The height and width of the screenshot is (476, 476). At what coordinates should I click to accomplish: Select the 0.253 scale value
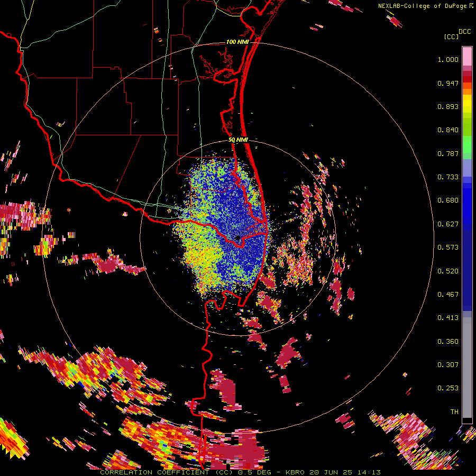click(448, 388)
